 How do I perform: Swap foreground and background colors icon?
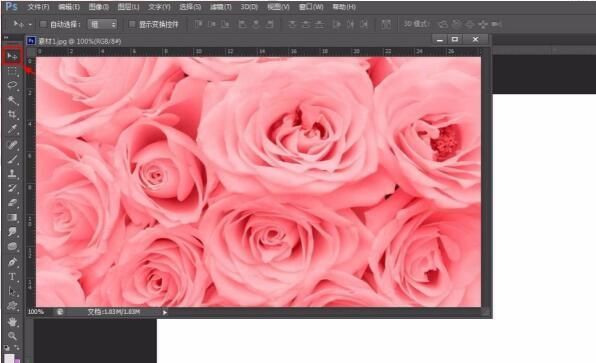click(x=17, y=347)
